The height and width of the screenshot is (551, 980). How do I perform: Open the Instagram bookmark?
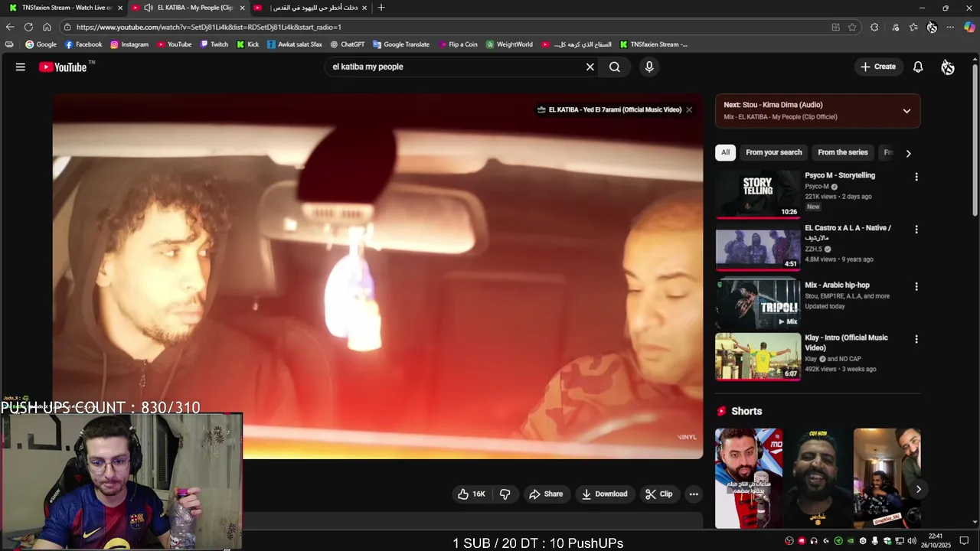pyautogui.click(x=129, y=44)
